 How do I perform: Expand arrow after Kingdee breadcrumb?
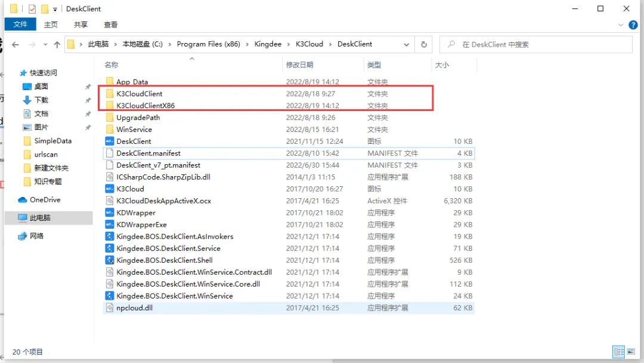click(x=289, y=44)
